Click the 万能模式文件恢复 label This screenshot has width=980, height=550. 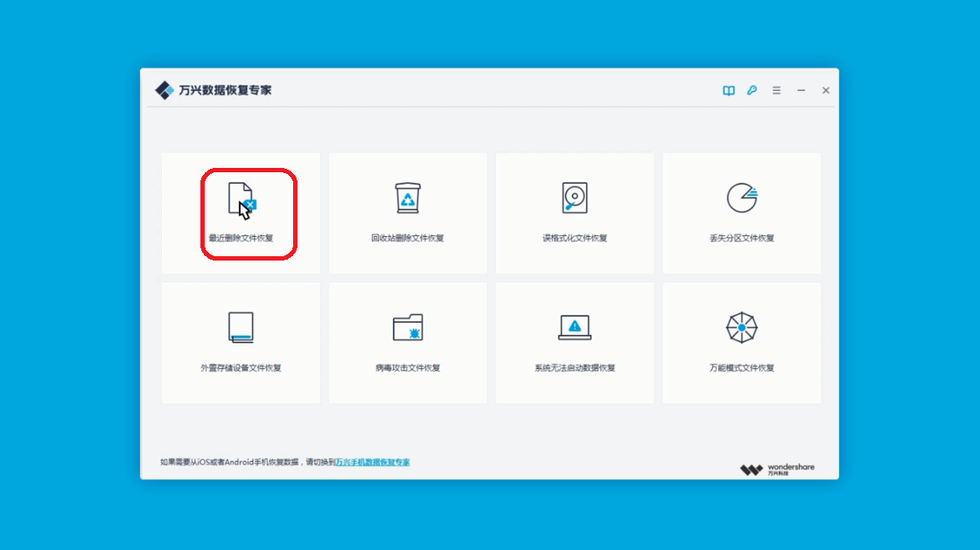(x=742, y=368)
